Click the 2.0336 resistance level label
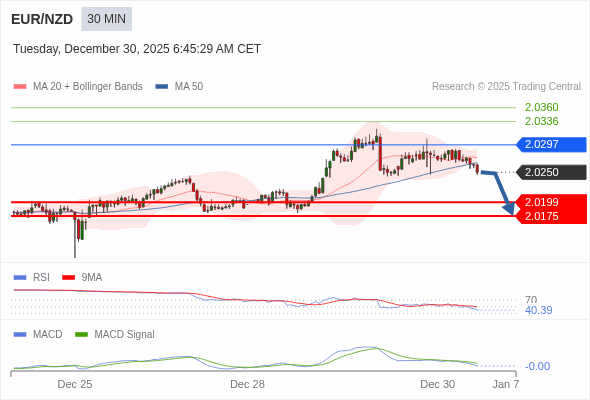Image resolution: width=590 pixels, height=400 pixels. (x=541, y=122)
